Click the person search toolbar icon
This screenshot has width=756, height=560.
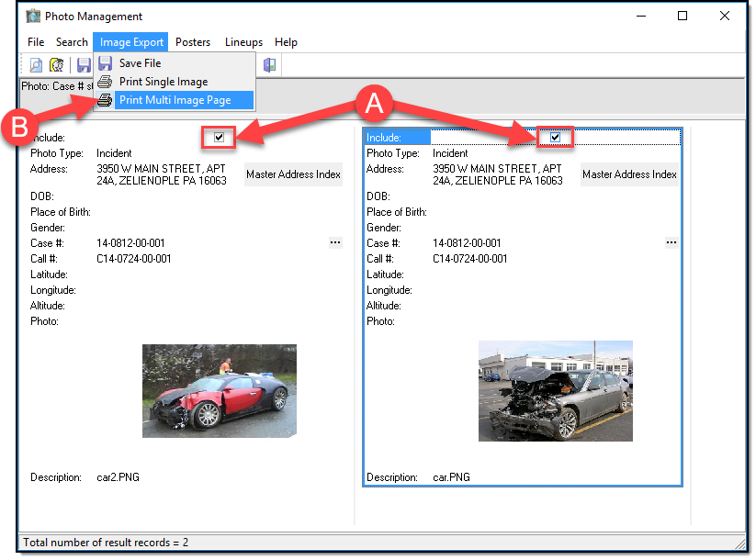pos(57,65)
